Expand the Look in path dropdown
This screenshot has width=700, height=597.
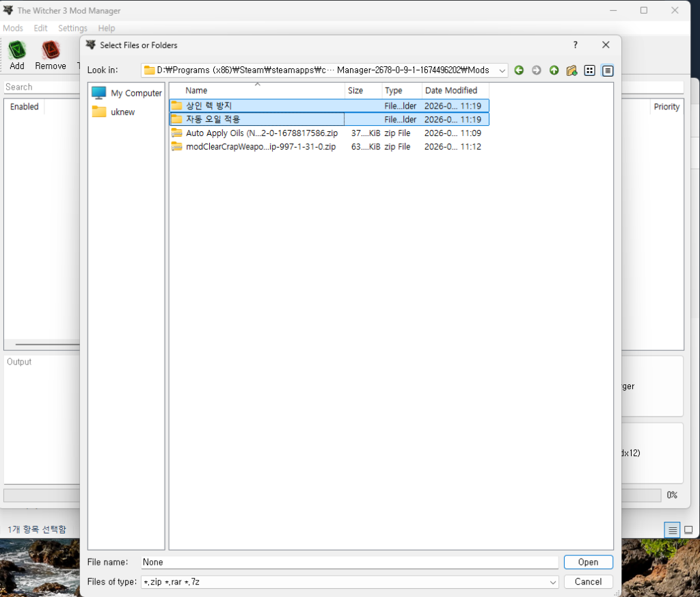coord(502,70)
